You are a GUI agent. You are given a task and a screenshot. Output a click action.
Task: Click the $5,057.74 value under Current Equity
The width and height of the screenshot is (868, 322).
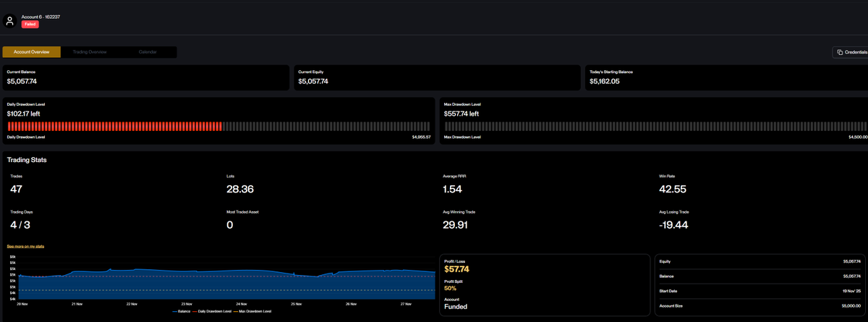click(313, 82)
